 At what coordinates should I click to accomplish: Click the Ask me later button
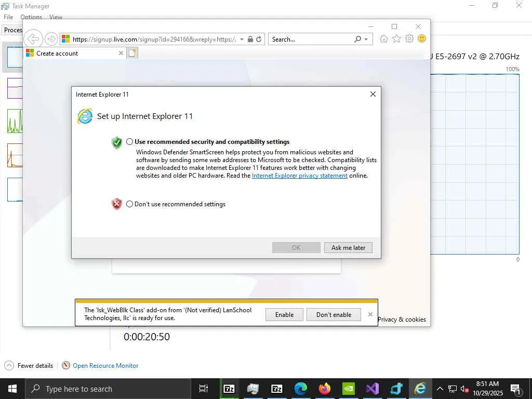coord(348,248)
